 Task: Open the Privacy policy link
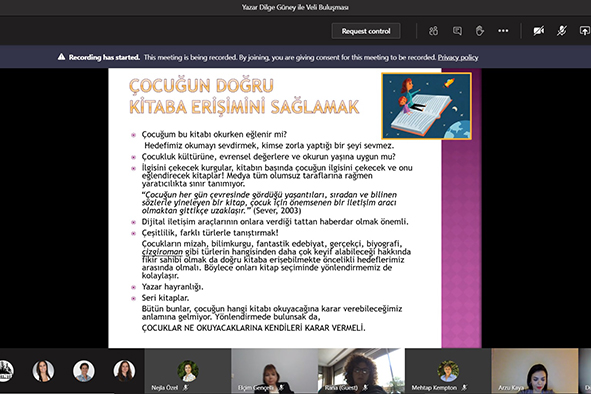tap(458, 57)
